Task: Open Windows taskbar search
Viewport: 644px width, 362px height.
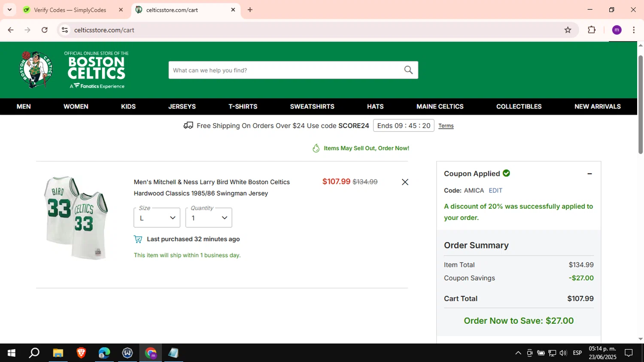Action: pyautogui.click(x=34, y=353)
